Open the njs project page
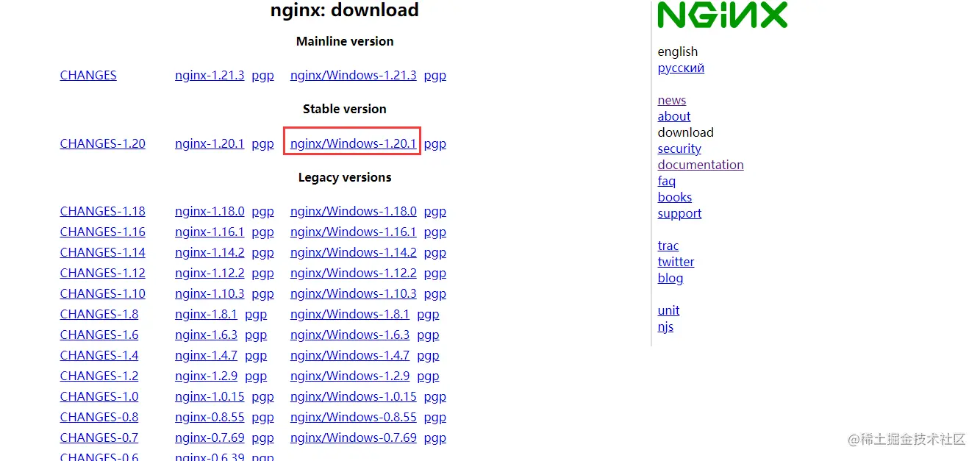This screenshot has height=461, width=980. point(665,326)
